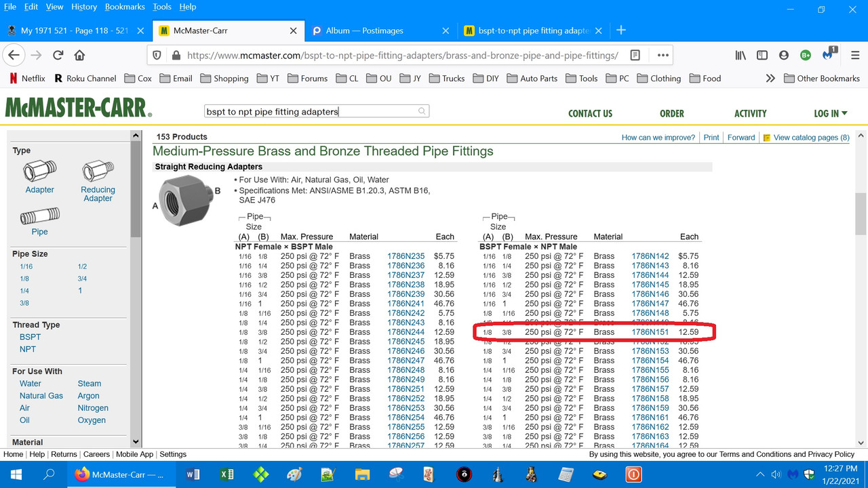Image resolution: width=868 pixels, height=488 pixels.
Task: Open the volume control in system tray
Action: (x=776, y=474)
